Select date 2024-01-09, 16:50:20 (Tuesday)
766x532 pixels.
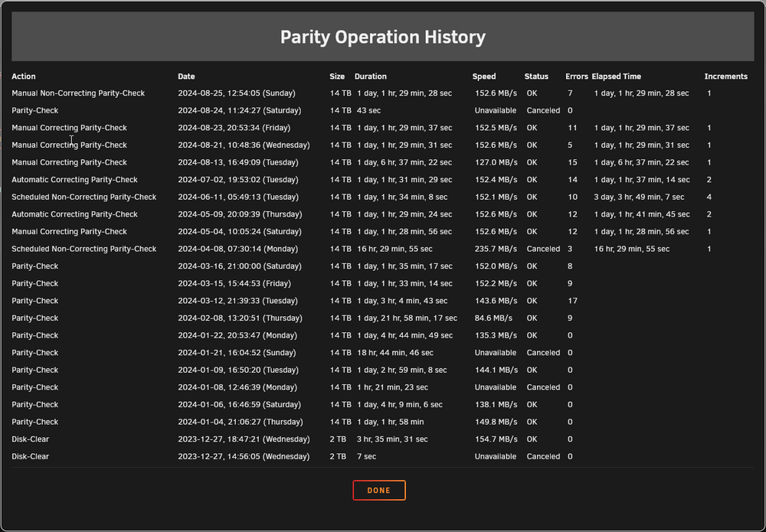(x=238, y=370)
